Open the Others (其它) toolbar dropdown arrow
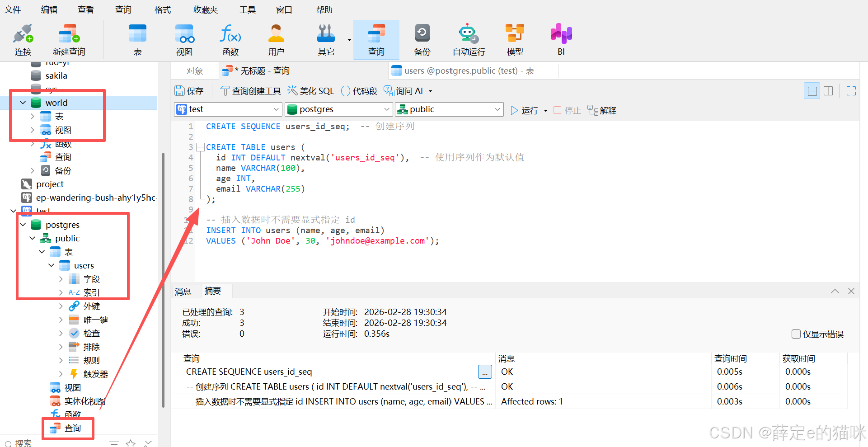868x447 pixels. (x=349, y=40)
